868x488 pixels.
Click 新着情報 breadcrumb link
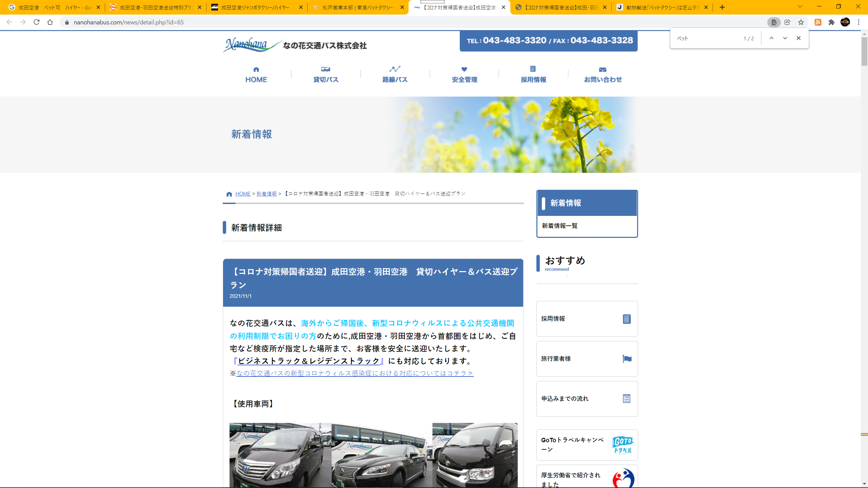267,194
